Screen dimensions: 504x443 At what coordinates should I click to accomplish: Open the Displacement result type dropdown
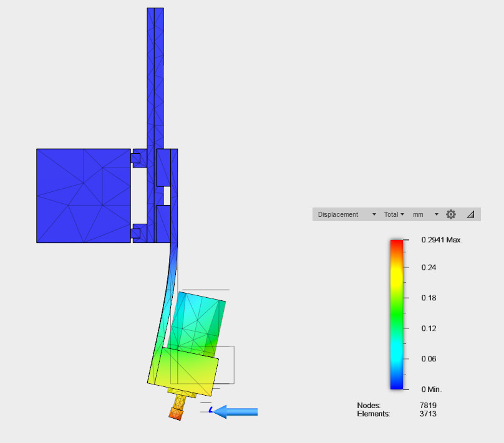pyautogui.click(x=347, y=214)
